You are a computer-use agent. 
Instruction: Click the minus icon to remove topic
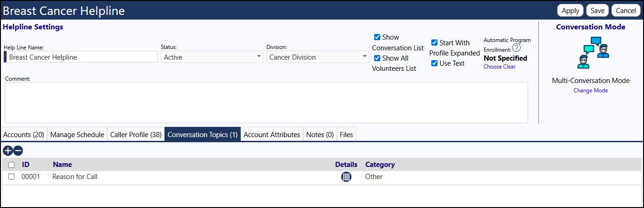18,151
